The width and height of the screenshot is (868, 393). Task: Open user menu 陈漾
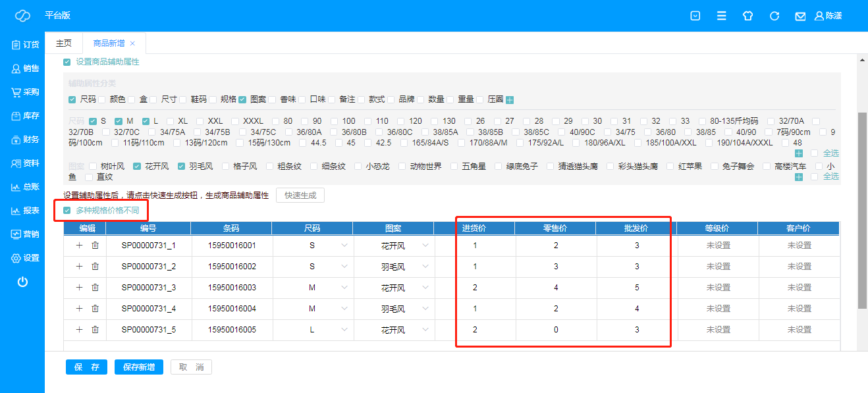click(828, 16)
